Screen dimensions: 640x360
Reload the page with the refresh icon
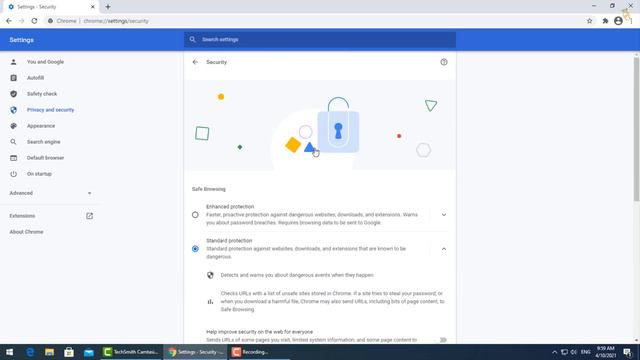[x=34, y=21]
